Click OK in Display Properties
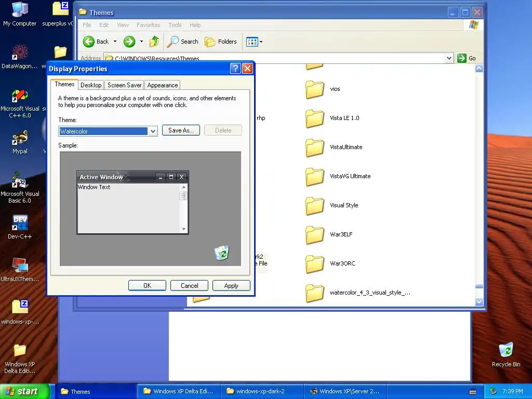 [147, 286]
